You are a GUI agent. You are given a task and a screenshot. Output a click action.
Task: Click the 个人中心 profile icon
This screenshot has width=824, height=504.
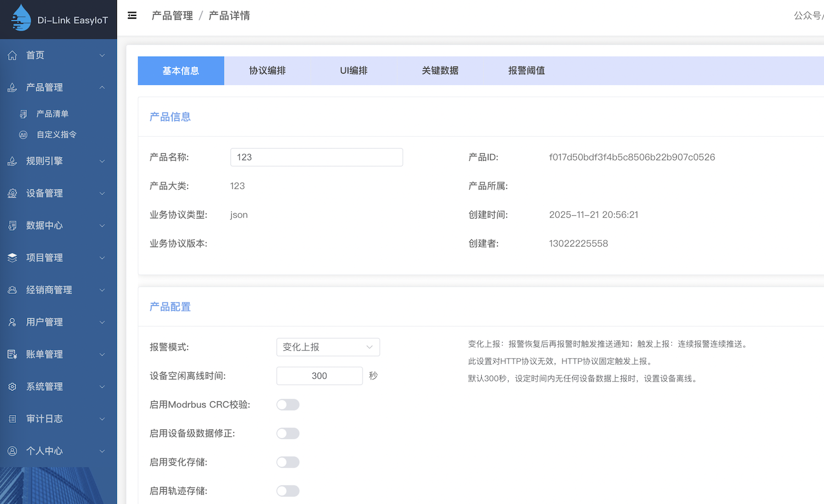[x=12, y=451]
